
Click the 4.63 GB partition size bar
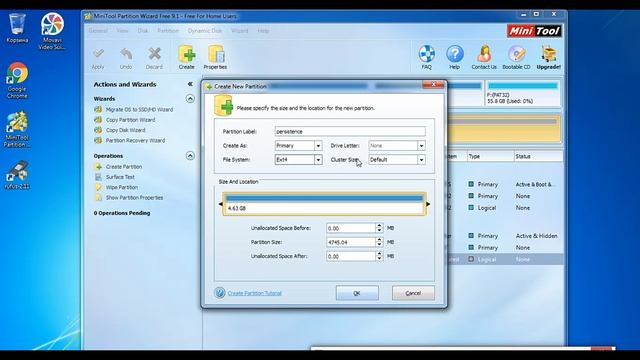tap(324, 204)
